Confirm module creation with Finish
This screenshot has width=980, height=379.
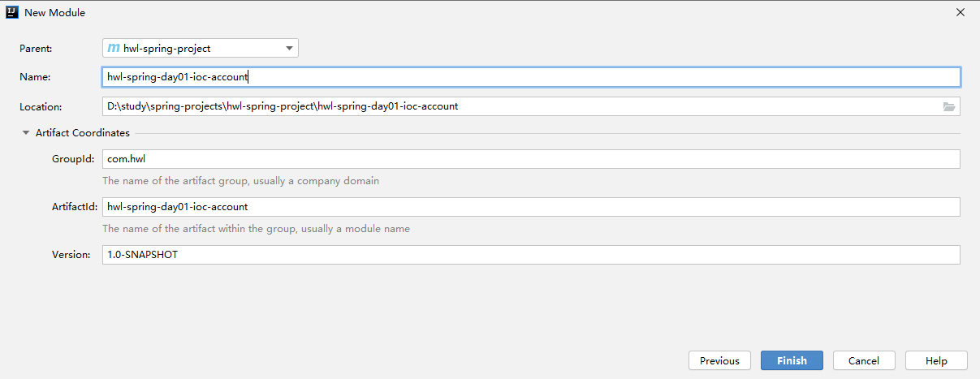click(x=792, y=360)
